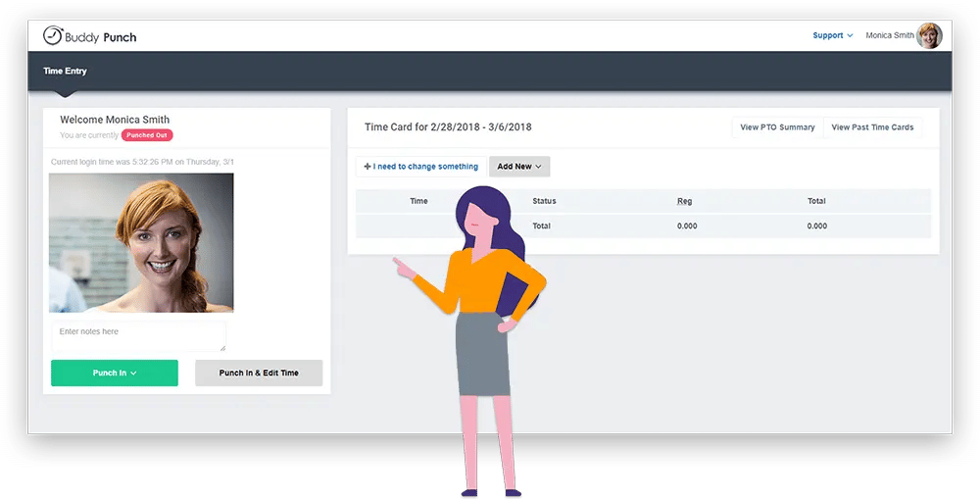980x500 pixels.
Task: Click the Current login time text
Action: point(142,162)
